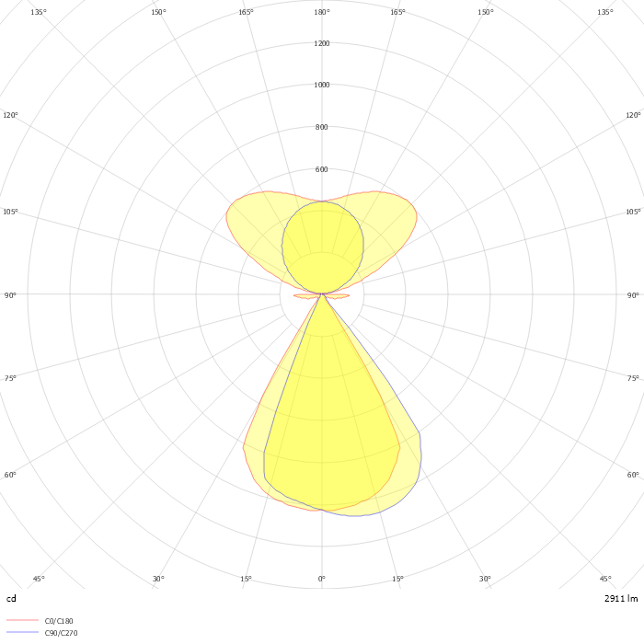The image size is (644, 644).
Task: Click the cd unit label
Action: [11, 598]
